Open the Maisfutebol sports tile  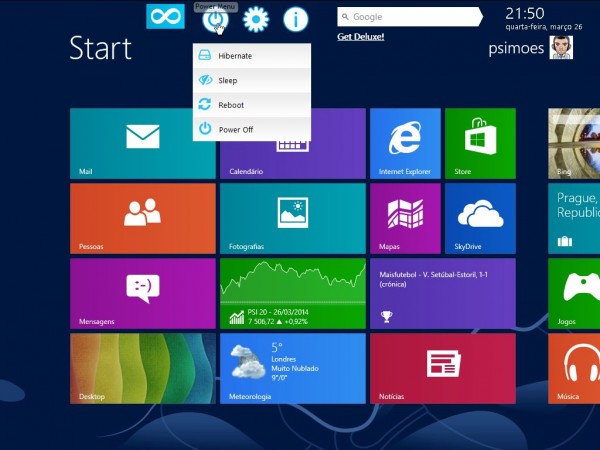pyautogui.click(x=443, y=293)
